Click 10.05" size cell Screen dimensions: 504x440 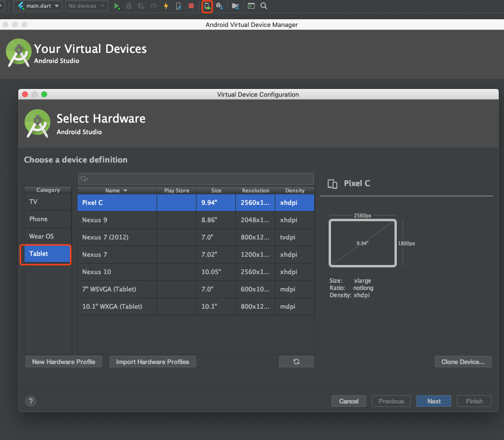click(216, 272)
